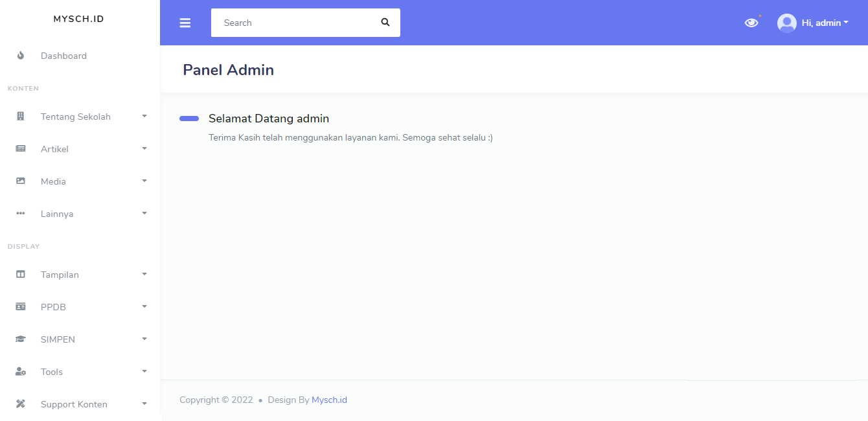
Task: Click the Support Konten ruler-pencil icon
Action: pyautogui.click(x=21, y=404)
